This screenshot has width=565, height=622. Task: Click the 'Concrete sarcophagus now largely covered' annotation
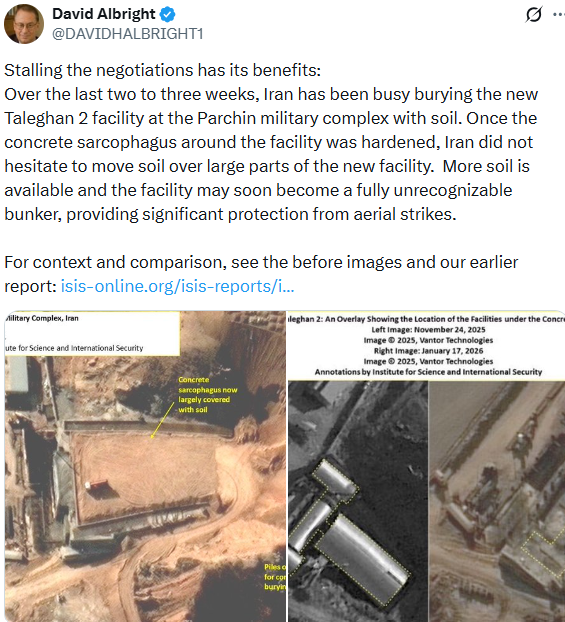(x=208, y=395)
